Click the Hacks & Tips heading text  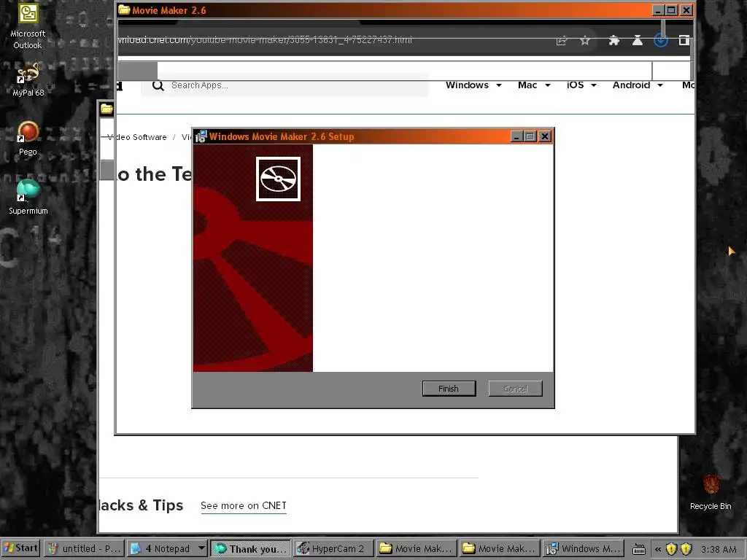[141, 505]
